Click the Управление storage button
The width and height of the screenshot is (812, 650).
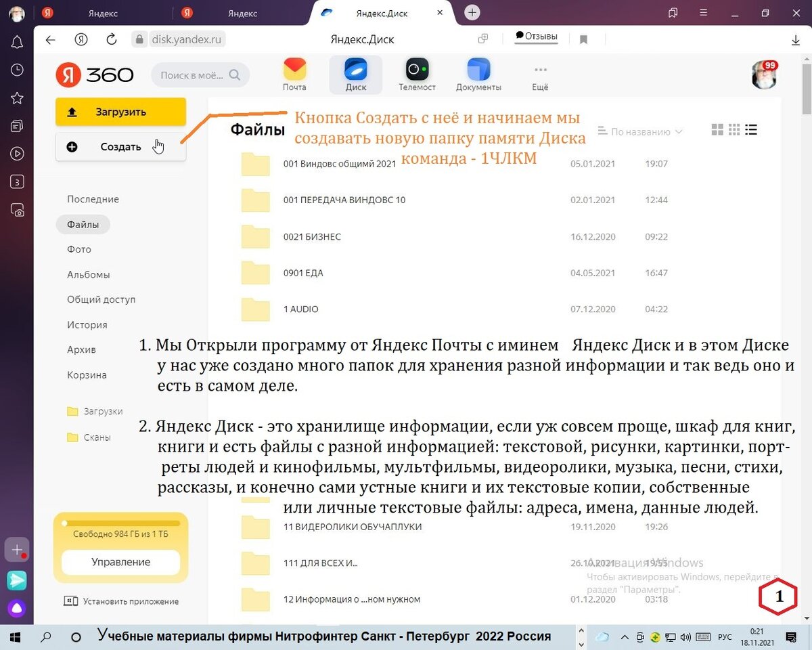tap(120, 562)
